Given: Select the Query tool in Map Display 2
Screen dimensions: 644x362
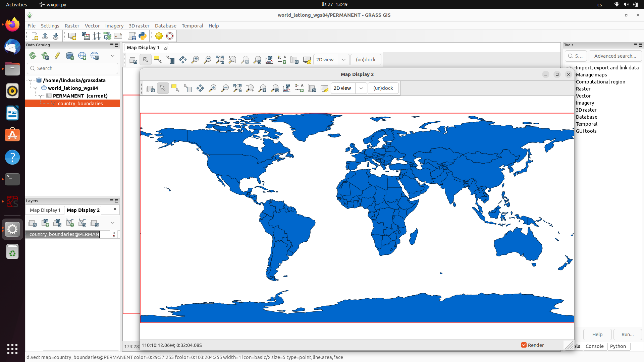Looking at the screenshot, I should (x=187, y=88).
